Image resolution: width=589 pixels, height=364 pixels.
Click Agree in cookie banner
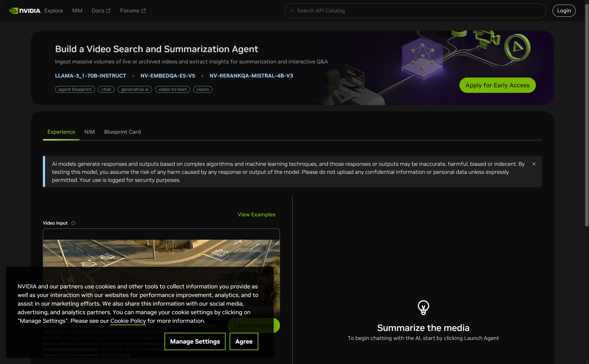click(244, 341)
